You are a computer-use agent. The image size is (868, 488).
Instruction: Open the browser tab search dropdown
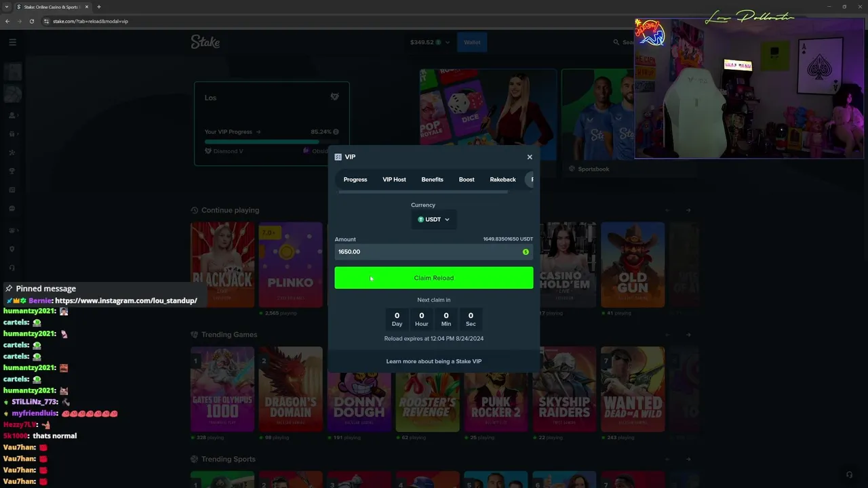(x=7, y=7)
